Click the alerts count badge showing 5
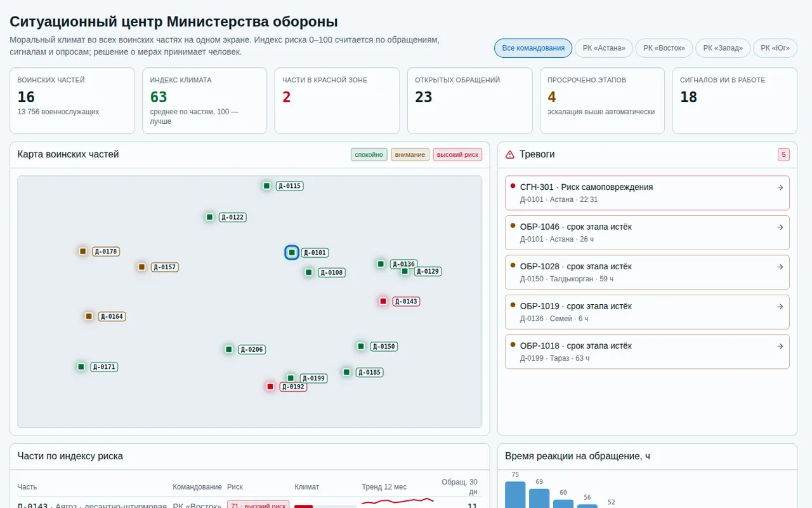This screenshot has width=812, height=508. pos(784,155)
